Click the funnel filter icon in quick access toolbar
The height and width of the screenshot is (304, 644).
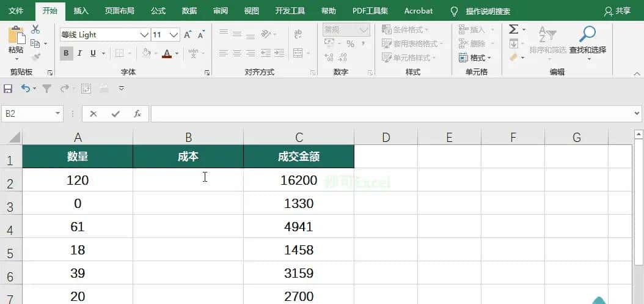click(47, 89)
